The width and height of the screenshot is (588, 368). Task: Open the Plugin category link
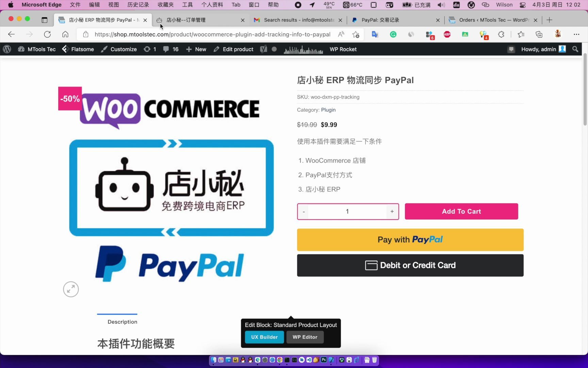tap(328, 110)
